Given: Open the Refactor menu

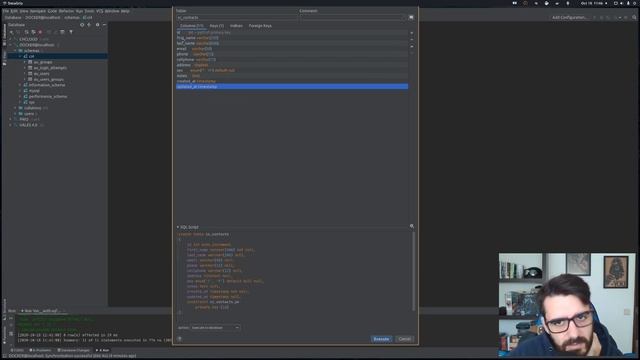Looking at the screenshot, I should [x=66, y=11].
